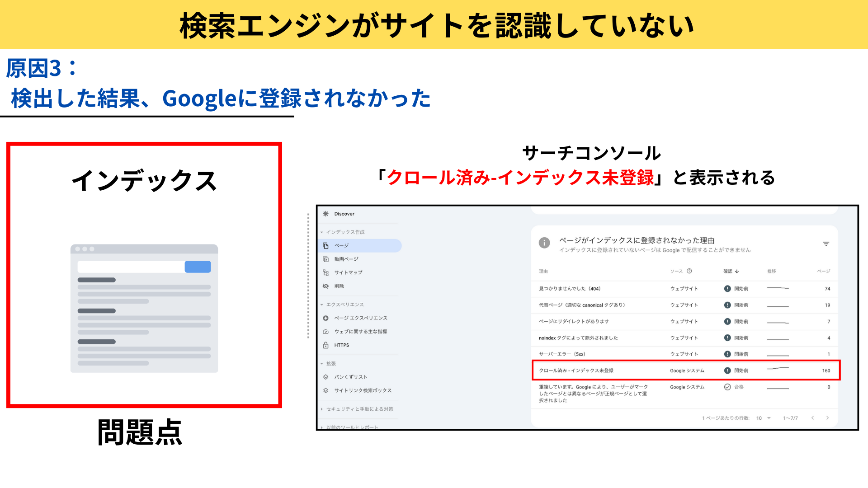
Task: Open ページ under インデックス作成
Action: pos(360,246)
